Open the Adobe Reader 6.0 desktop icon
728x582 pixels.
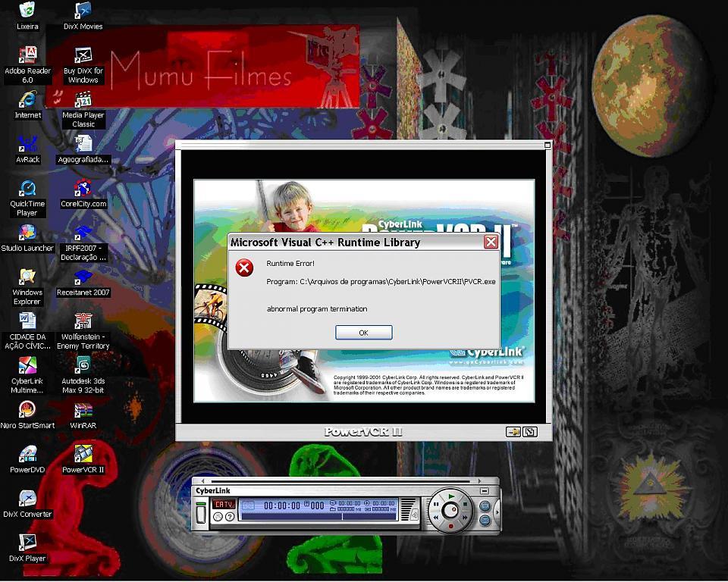(27, 65)
